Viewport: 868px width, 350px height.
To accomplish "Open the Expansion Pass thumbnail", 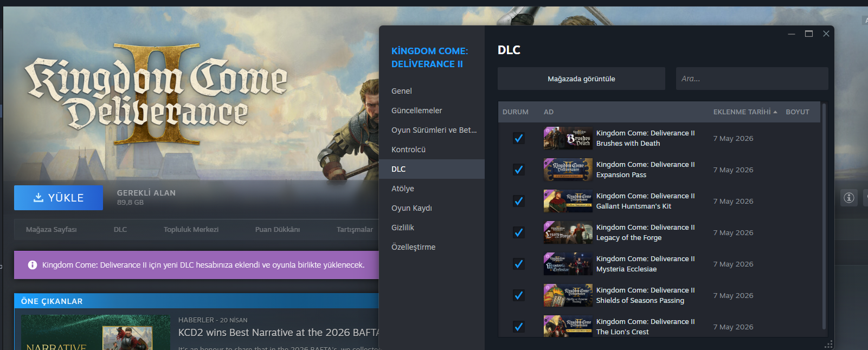I will tap(568, 170).
